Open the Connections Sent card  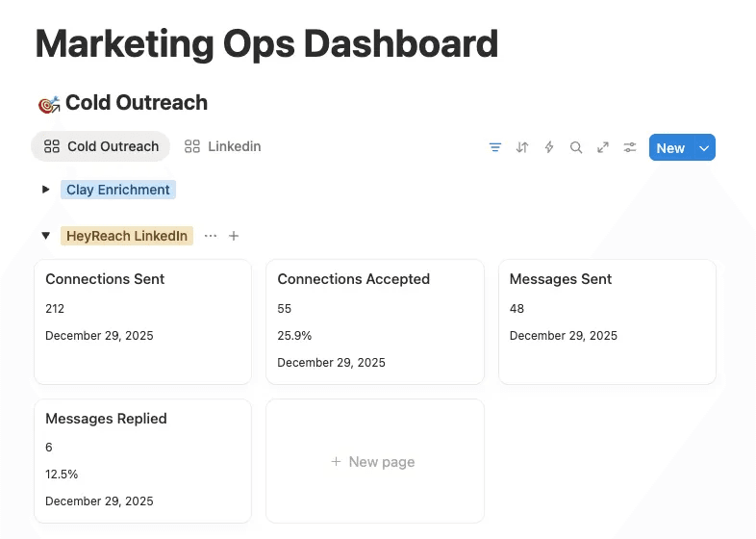pos(142,321)
